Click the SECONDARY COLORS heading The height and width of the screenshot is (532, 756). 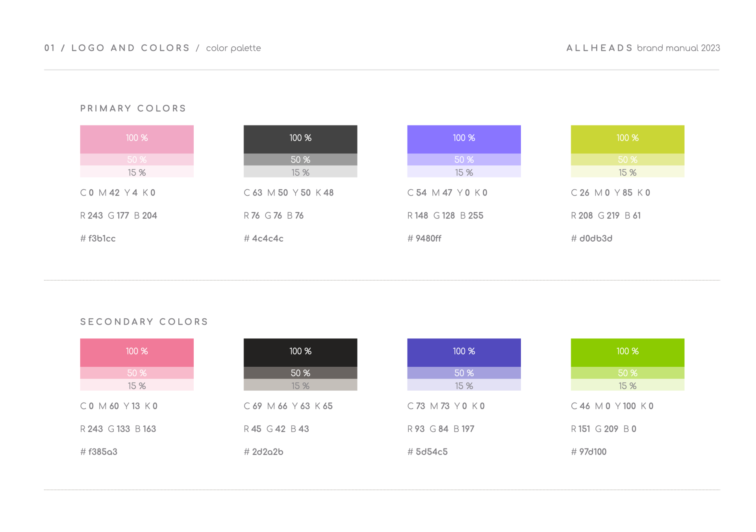pos(144,322)
